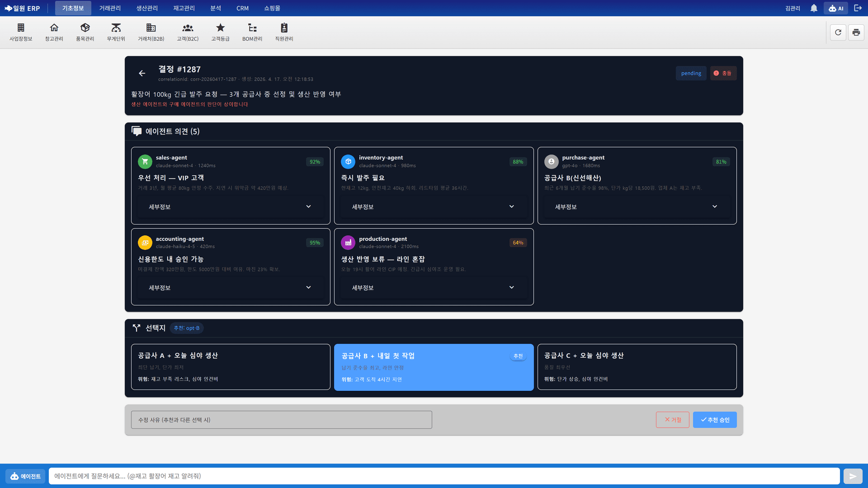Click the accounting-agent avatar icon

click(145, 243)
